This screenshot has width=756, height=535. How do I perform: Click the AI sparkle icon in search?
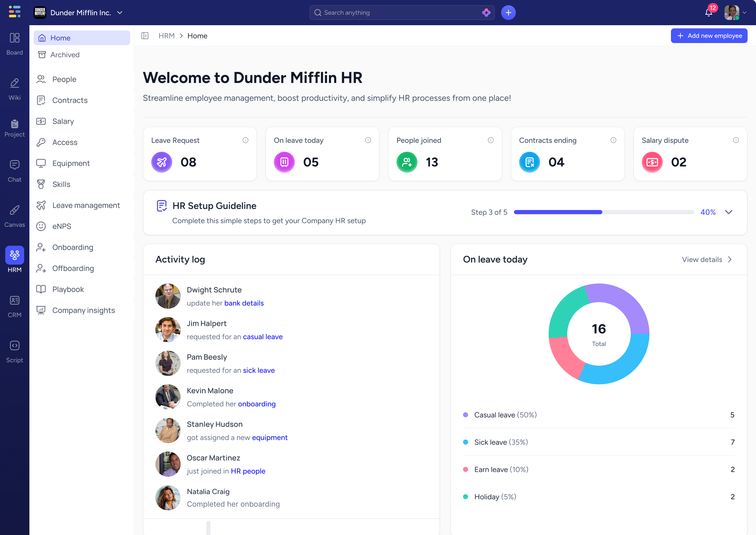coord(486,13)
